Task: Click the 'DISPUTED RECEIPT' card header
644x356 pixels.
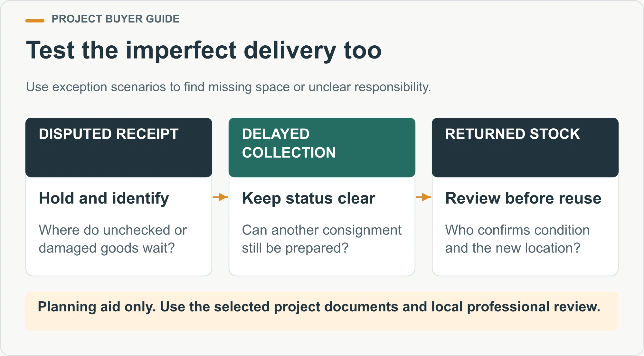Action: (119, 147)
